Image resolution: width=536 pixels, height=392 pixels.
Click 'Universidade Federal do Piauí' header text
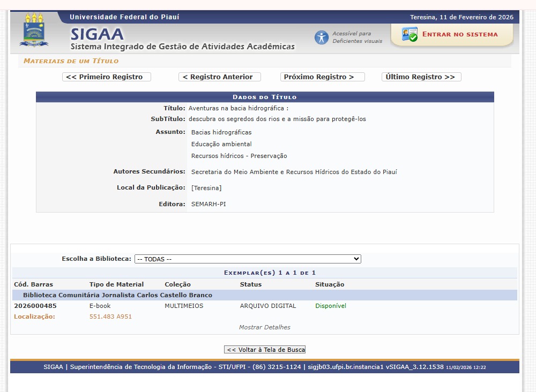124,17
